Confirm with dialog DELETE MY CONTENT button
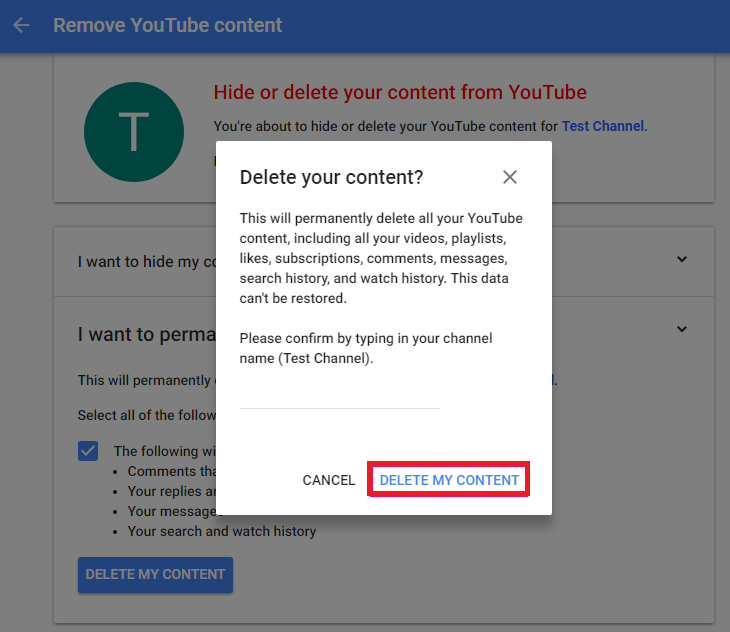 click(x=449, y=480)
